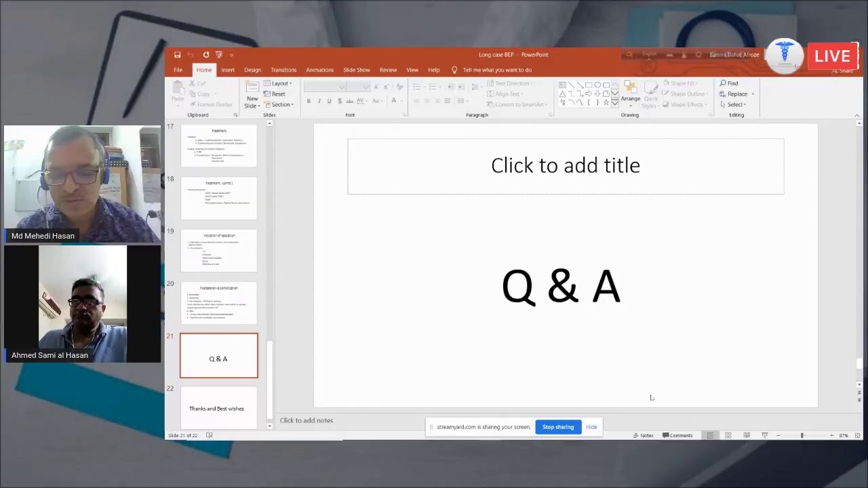Open the Customize Quick Access Toolbar arrow
This screenshot has width=868, height=488.
coord(231,55)
